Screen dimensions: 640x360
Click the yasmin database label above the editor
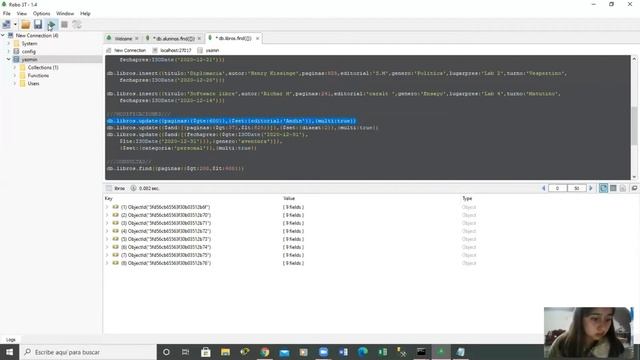click(212, 50)
